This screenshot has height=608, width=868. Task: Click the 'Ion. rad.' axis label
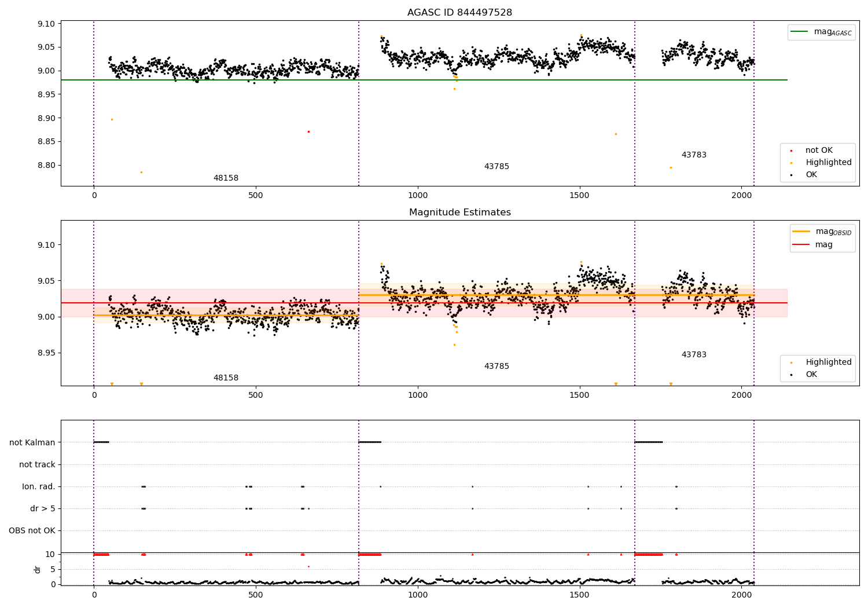pos(39,487)
